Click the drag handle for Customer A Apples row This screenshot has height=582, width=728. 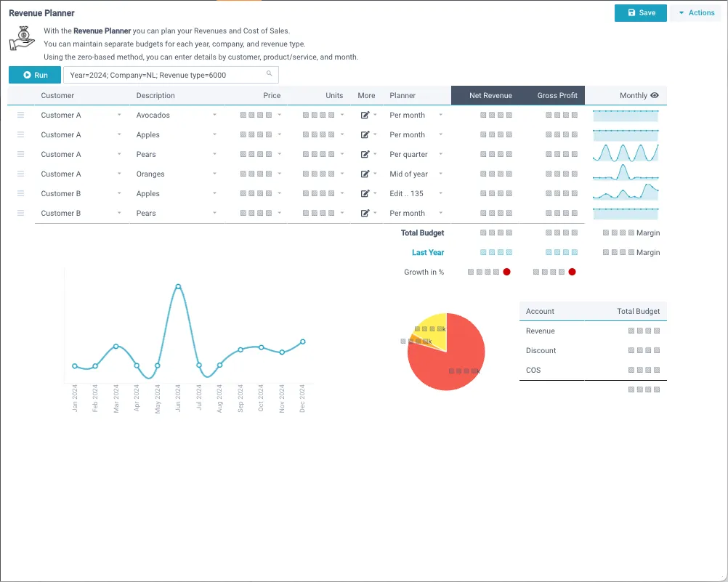tap(20, 134)
